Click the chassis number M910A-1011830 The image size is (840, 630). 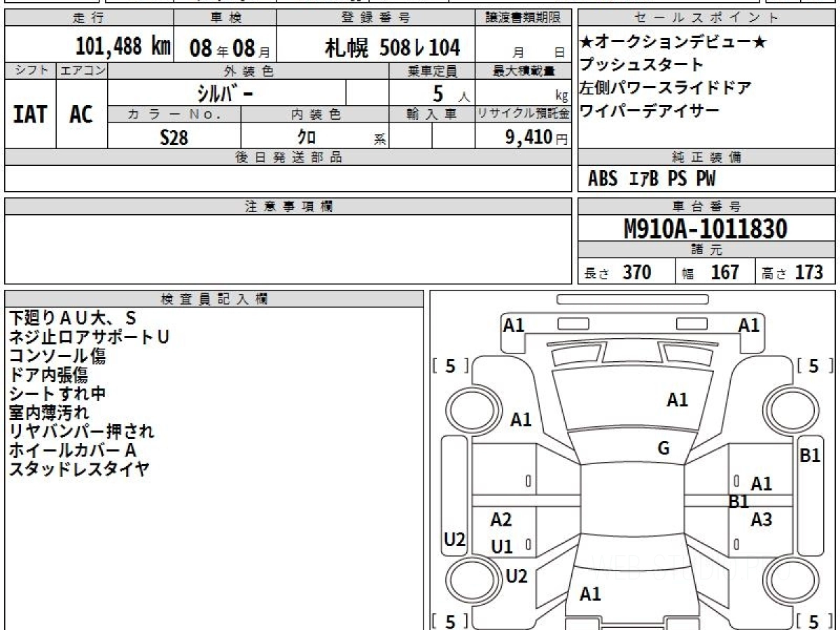(706, 229)
